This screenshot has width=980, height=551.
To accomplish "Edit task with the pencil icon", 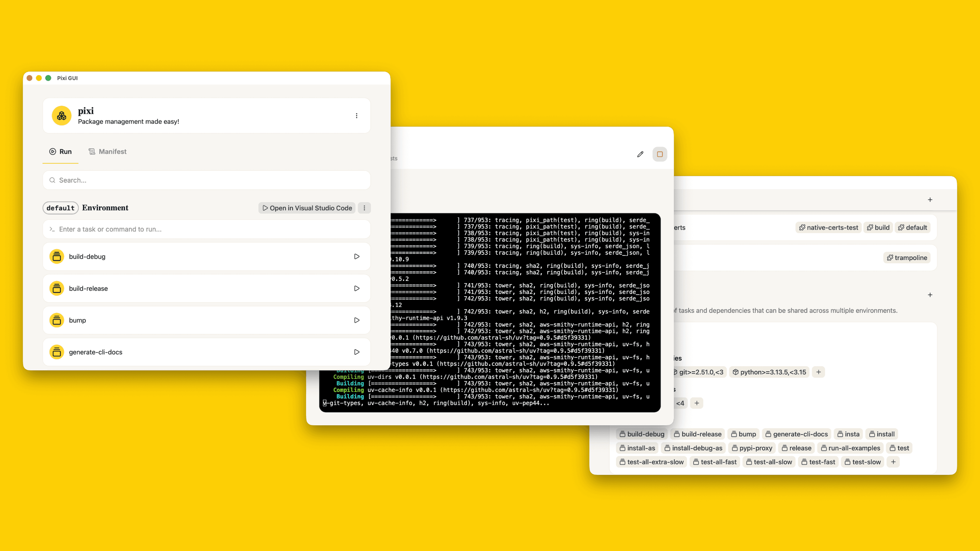I will click(640, 154).
